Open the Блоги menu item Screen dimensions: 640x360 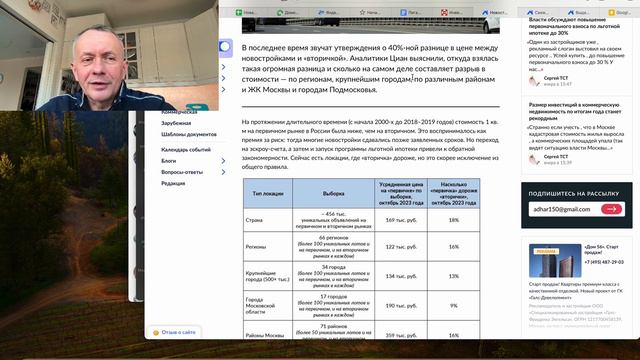pos(169,161)
